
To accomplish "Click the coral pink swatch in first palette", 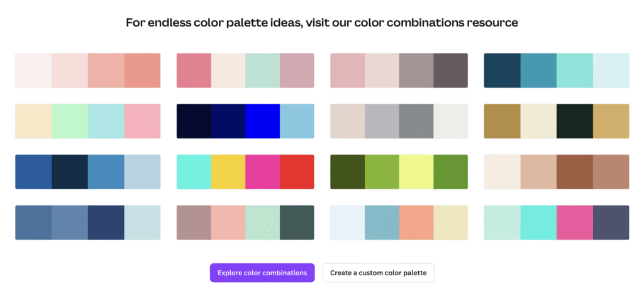I will tap(142, 70).
